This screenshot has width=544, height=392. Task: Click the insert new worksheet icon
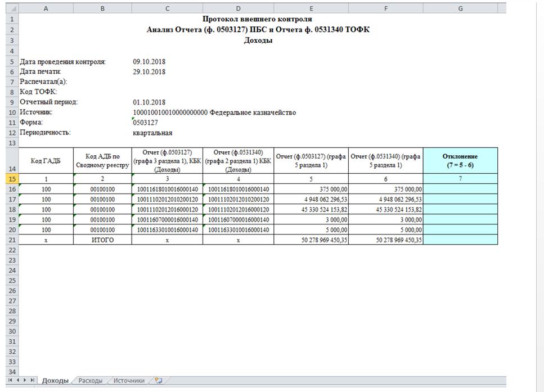(x=159, y=381)
